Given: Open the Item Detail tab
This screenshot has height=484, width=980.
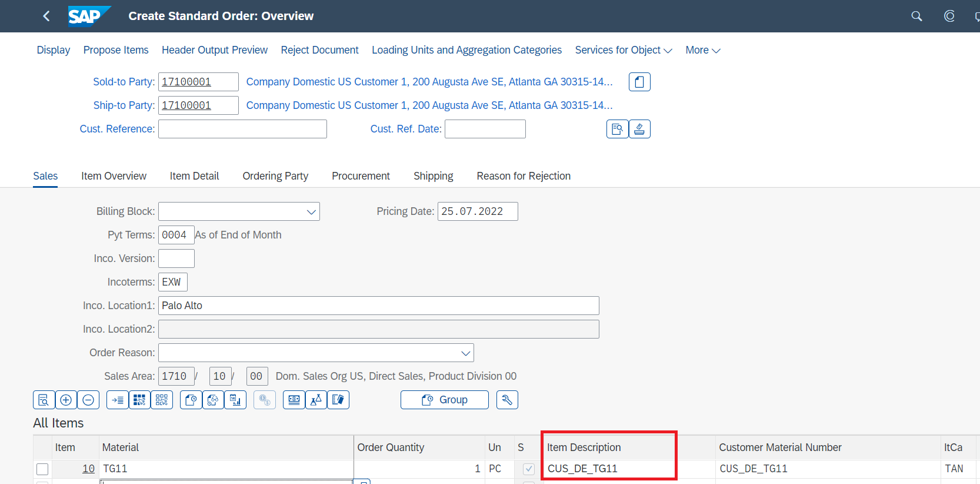Looking at the screenshot, I should point(194,176).
